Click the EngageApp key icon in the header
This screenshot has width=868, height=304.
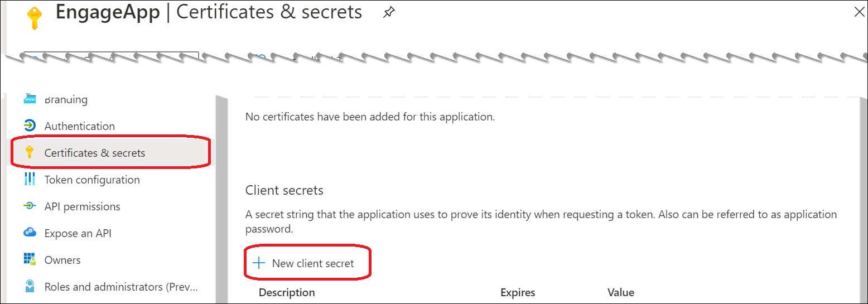pyautogui.click(x=35, y=17)
